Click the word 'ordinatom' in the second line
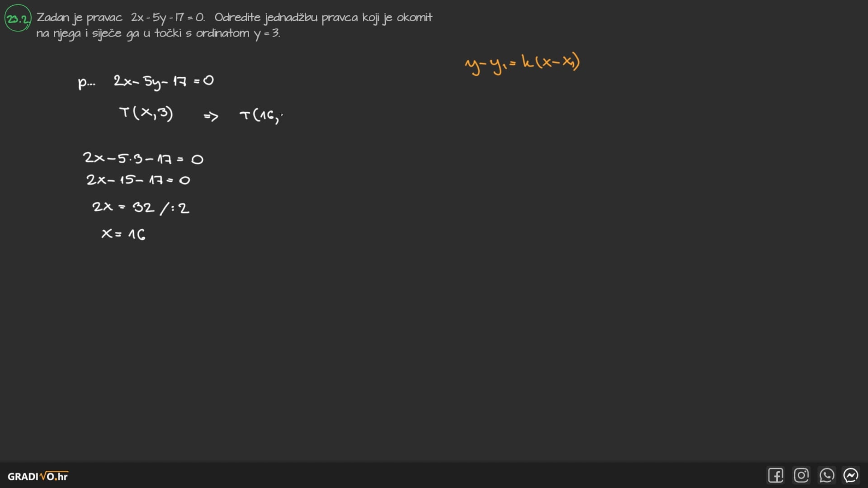This screenshot has width=868, height=488. 222,33
